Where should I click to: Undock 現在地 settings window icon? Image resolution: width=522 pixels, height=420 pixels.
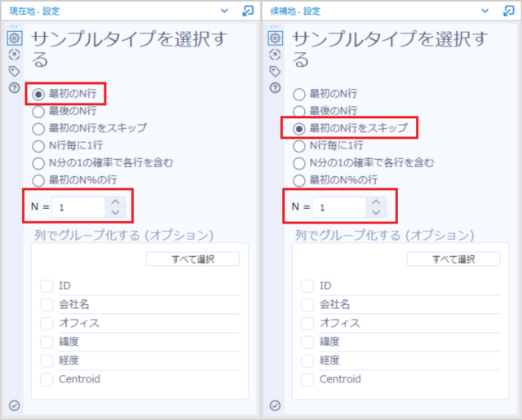248,11
